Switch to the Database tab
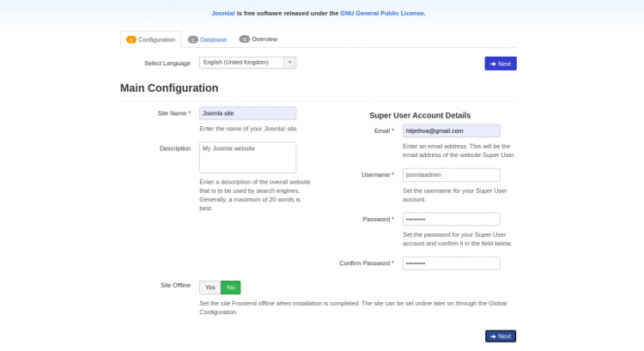 [213, 39]
